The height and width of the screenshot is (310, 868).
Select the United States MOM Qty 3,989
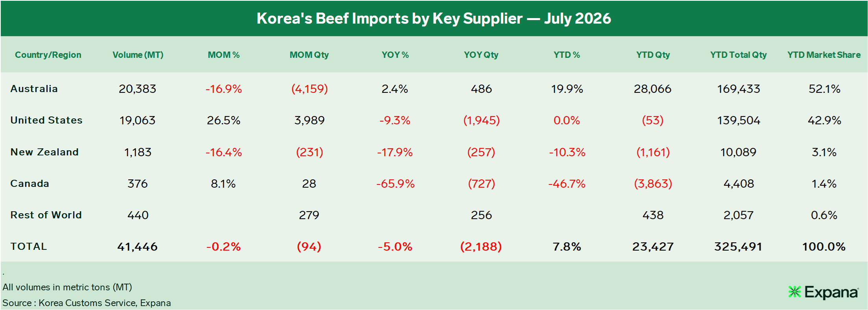[x=309, y=120]
